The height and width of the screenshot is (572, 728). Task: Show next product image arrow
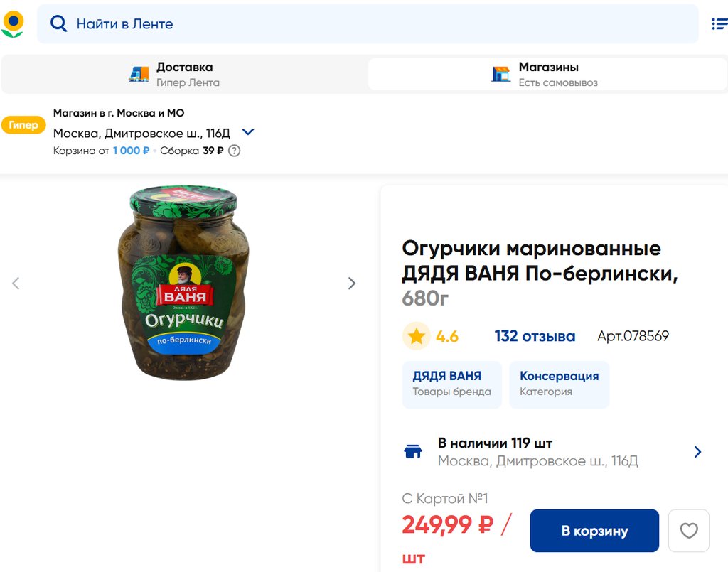click(x=351, y=284)
